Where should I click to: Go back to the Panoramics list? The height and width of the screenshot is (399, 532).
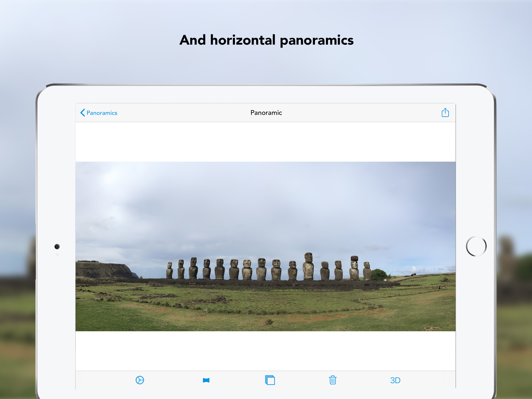(102, 113)
